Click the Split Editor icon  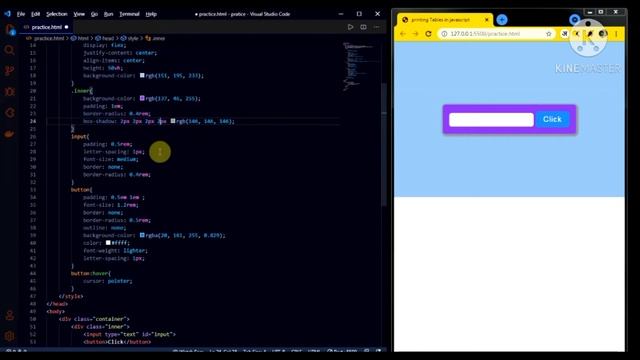363,27
